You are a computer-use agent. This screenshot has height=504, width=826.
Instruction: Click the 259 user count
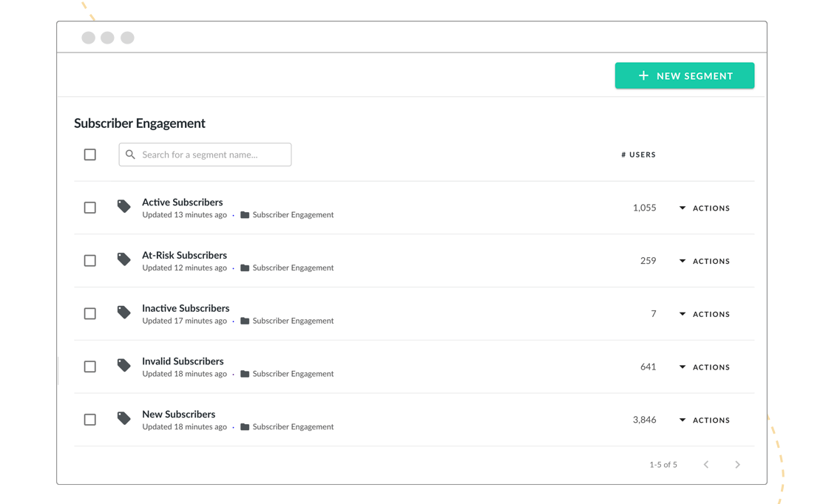(648, 261)
